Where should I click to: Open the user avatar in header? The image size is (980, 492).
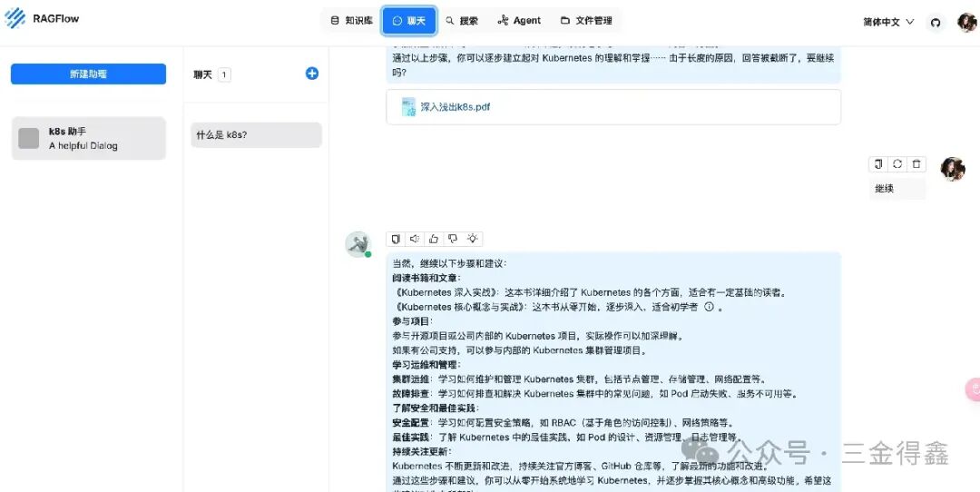pos(967,22)
